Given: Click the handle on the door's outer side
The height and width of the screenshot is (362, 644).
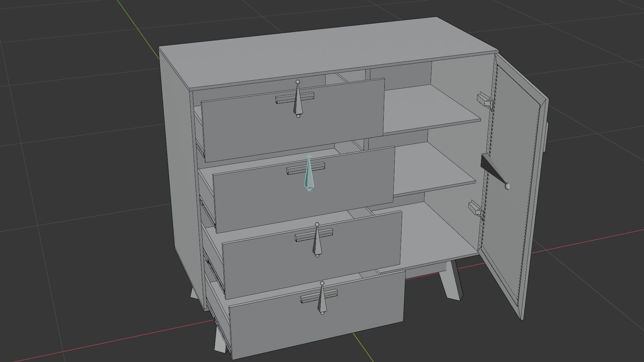Looking at the screenshot, I should coord(547,136).
